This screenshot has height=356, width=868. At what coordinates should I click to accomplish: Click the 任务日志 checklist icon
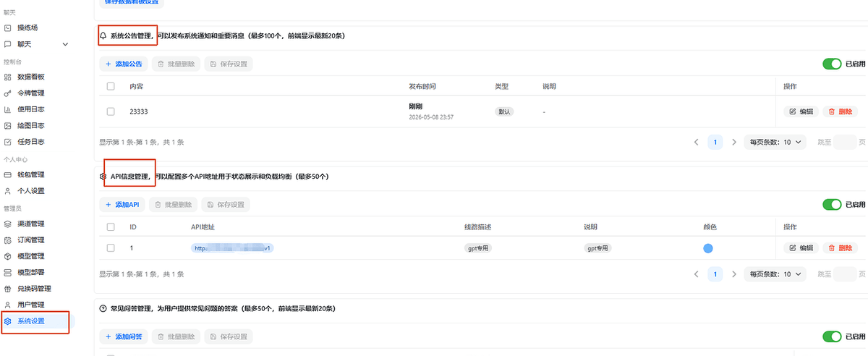tap(8, 142)
